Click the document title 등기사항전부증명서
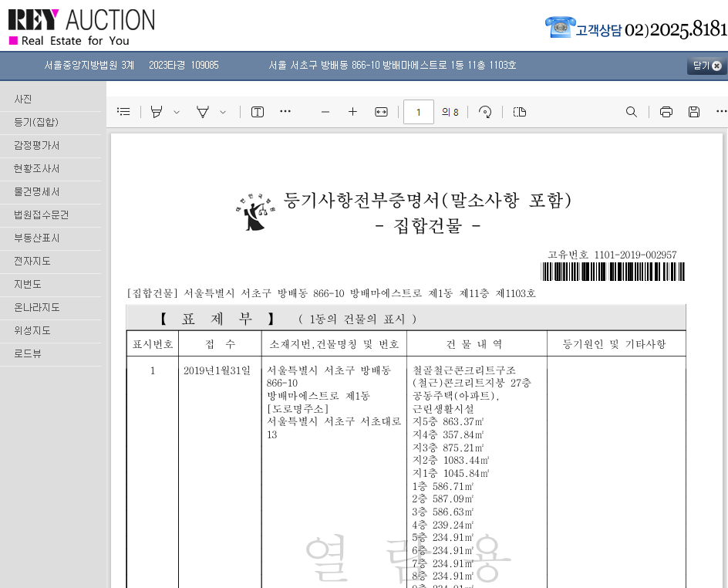The width and height of the screenshot is (728, 588). [427, 200]
